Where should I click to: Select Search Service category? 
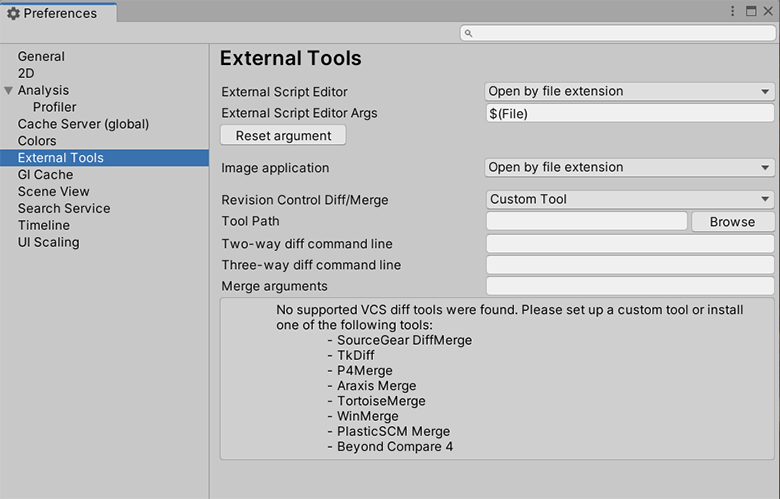point(64,208)
